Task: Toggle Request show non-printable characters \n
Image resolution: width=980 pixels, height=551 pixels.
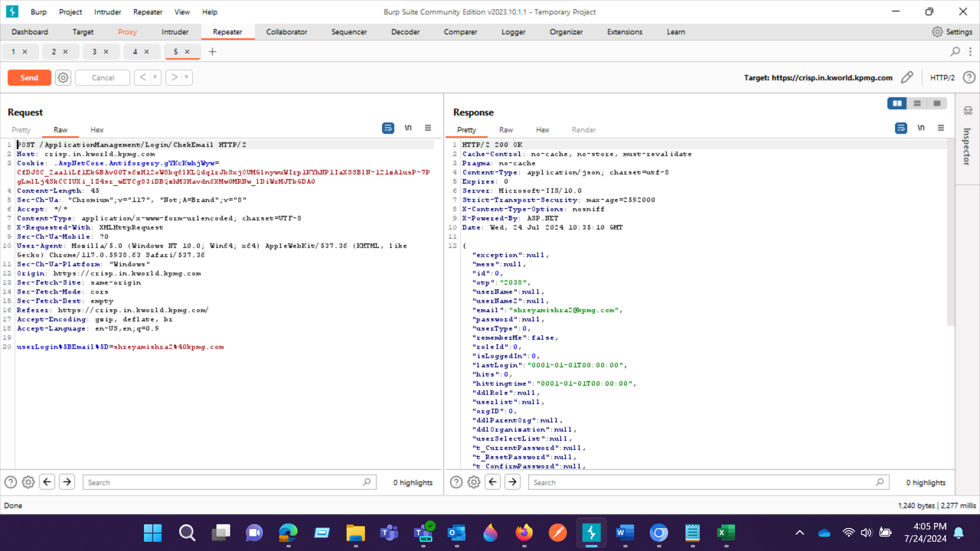Action: 408,128
